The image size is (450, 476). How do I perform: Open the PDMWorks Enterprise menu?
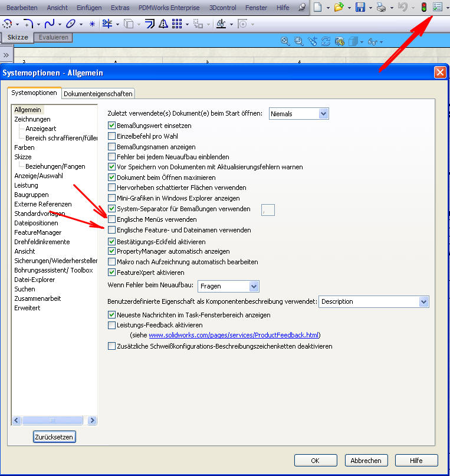click(x=169, y=8)
